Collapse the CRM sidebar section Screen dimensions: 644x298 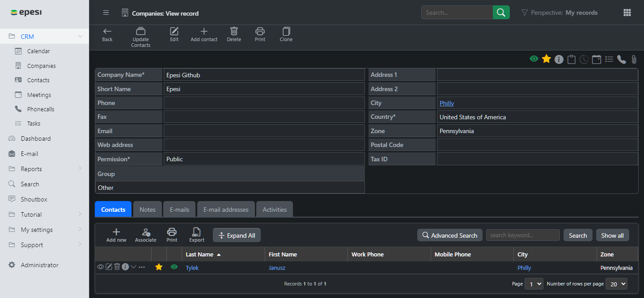pos(80,37)
